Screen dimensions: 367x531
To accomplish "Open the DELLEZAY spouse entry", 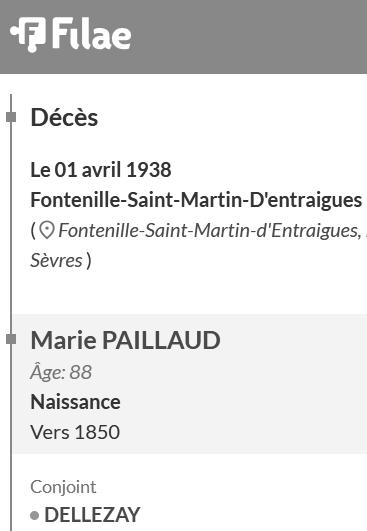I will pos(92,515).
